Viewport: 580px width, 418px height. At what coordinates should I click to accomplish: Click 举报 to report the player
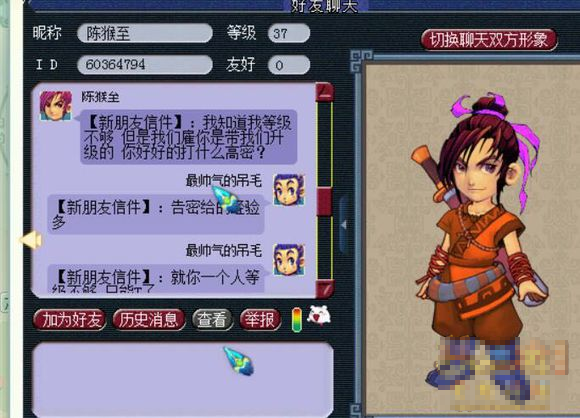[x=260, y=320]
